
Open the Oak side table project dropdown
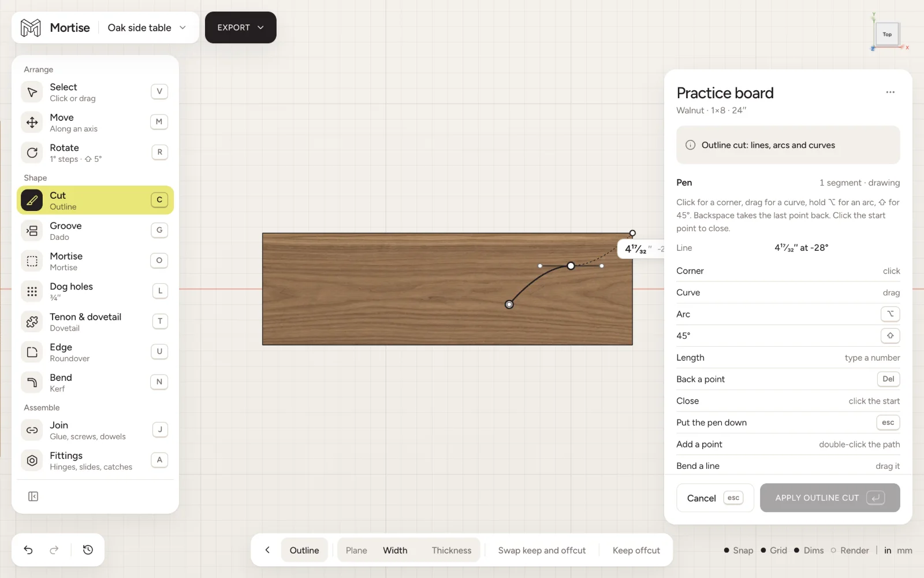pyautogui.click(x=147, y=28)
